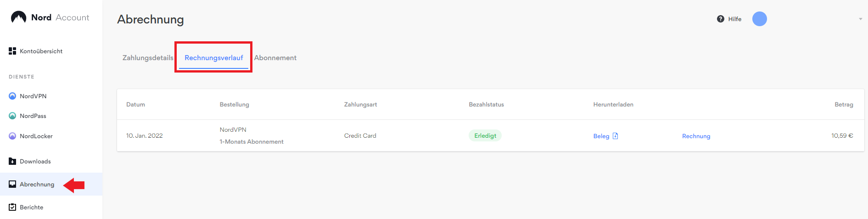Click the Hilfe question mark icon
Screen dimensions: 868x219
(721, 19)
